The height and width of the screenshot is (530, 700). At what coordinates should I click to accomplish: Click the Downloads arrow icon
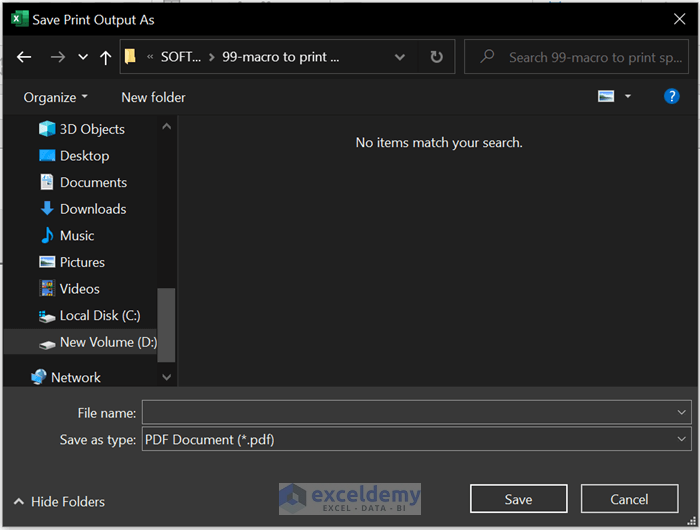47,209
